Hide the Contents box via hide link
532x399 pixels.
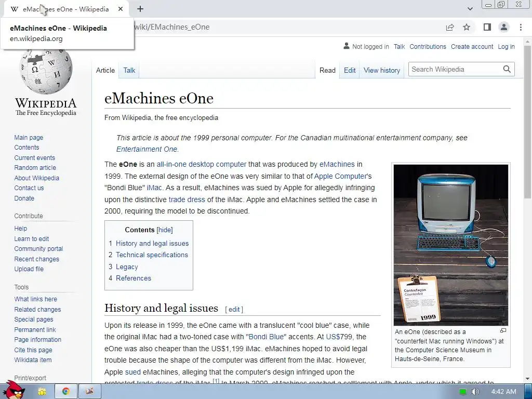tap(165, 230)
